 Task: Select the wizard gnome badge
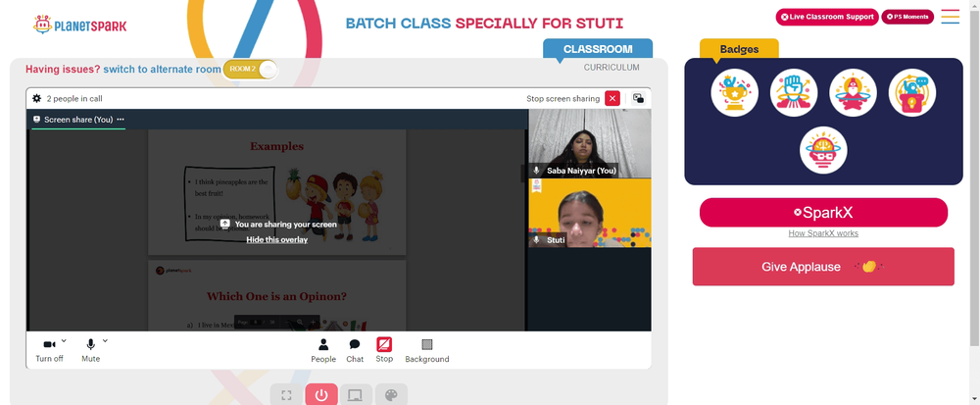click(x=854, y=92)
